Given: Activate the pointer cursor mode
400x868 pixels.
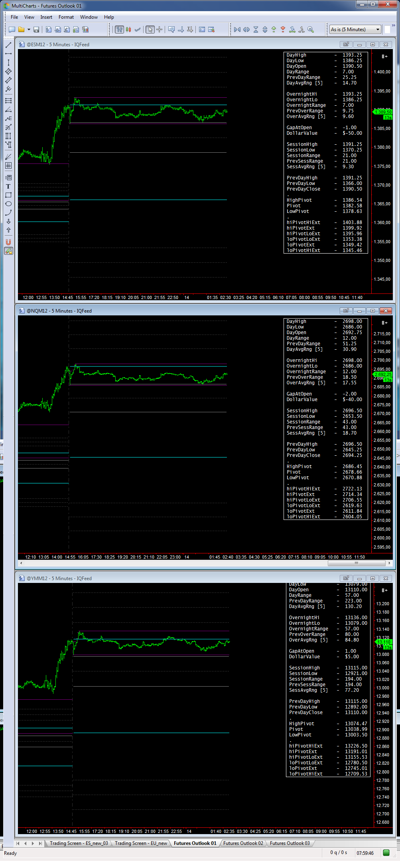Looking at the screenshot, I should click(150, 30).
